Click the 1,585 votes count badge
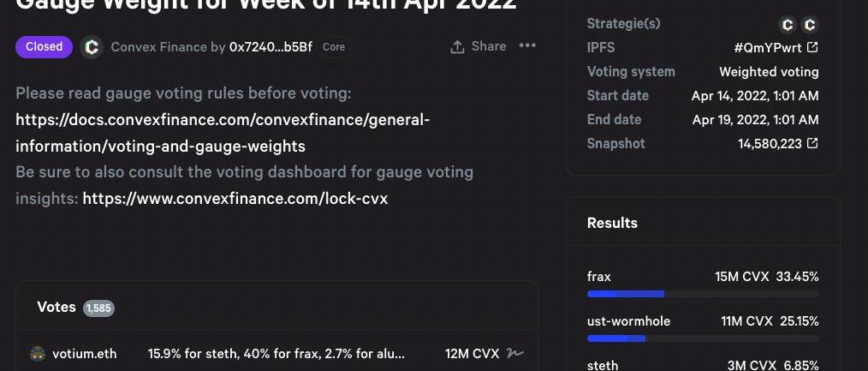Image resolution: width=868 pixels, height=371 pixels. click(98, 308)
